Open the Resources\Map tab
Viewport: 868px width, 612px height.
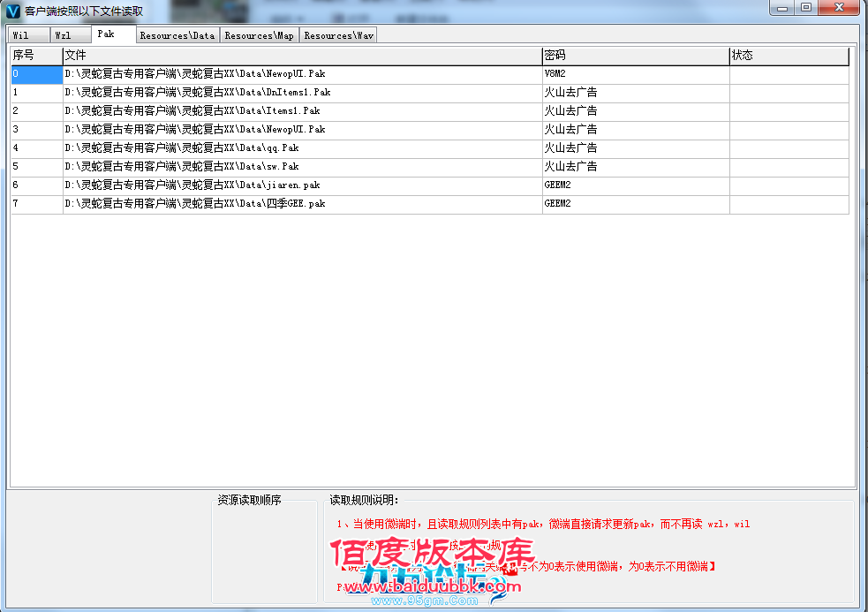point(259,35)
